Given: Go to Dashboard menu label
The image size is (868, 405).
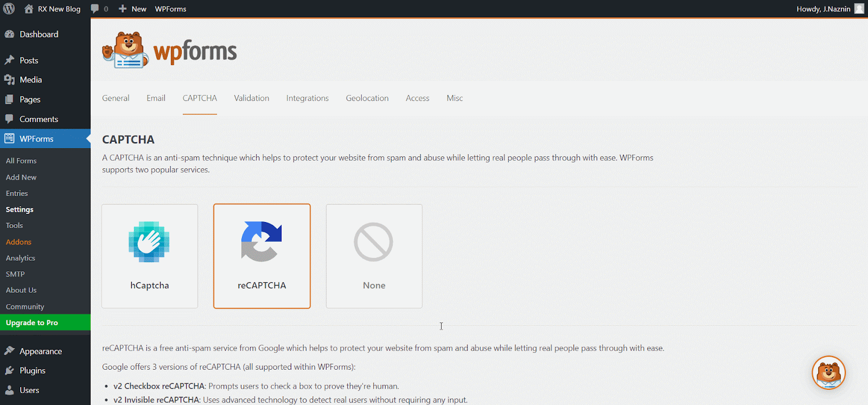Looking at the screenshot, I should click(x=39, y=34).
